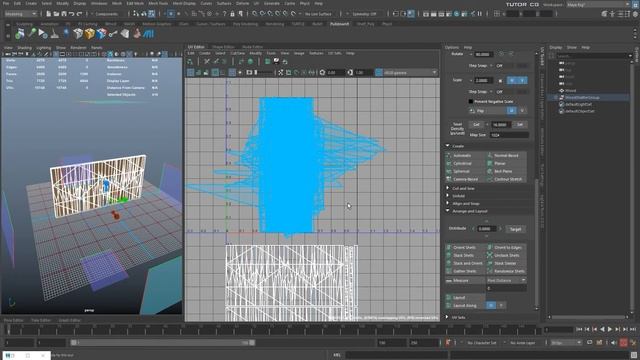Collapse the Create section in UV Toolkit
The image size is (640, 360).
(x=448, y=146)
